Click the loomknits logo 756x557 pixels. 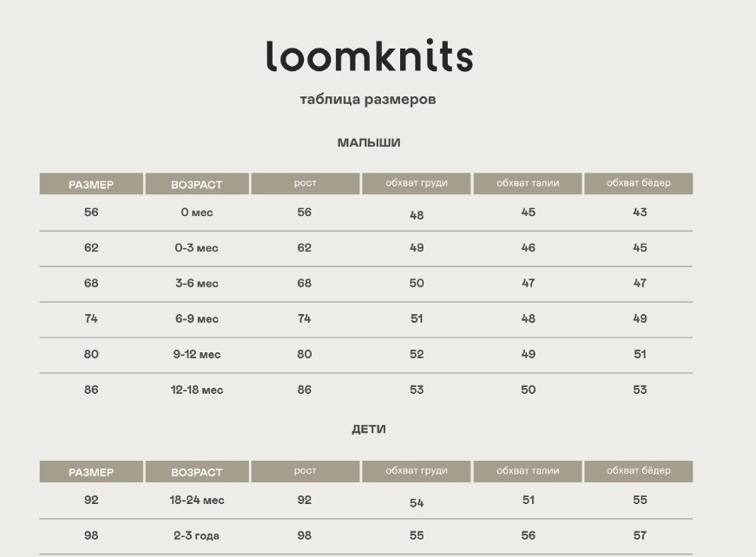click(370, 56)
